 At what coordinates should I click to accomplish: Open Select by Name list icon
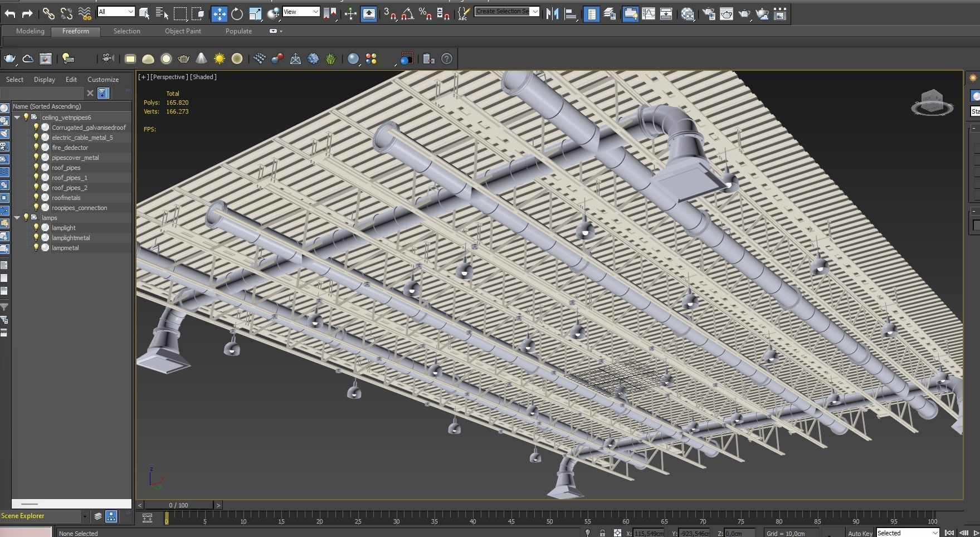click(162, 13)
